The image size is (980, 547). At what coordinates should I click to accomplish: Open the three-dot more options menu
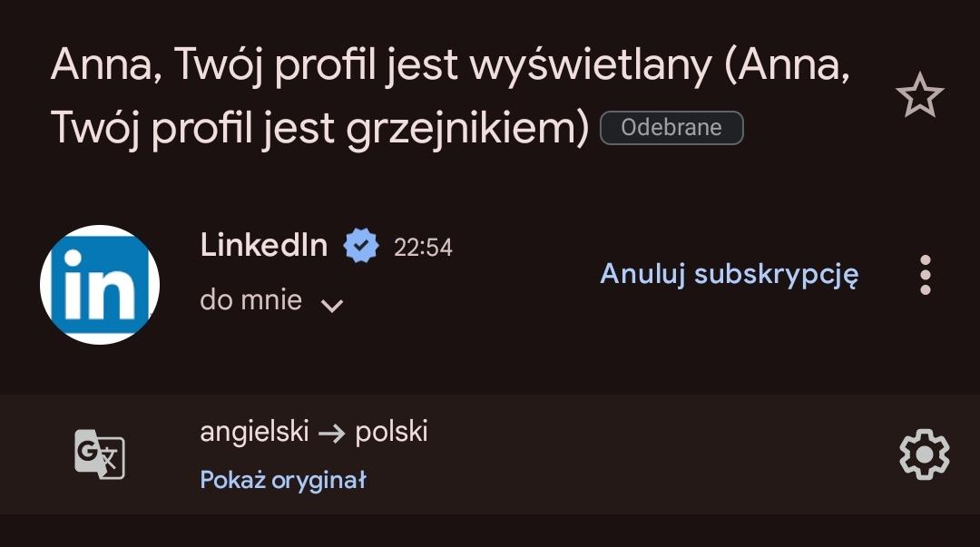click(x=925, y=274)
